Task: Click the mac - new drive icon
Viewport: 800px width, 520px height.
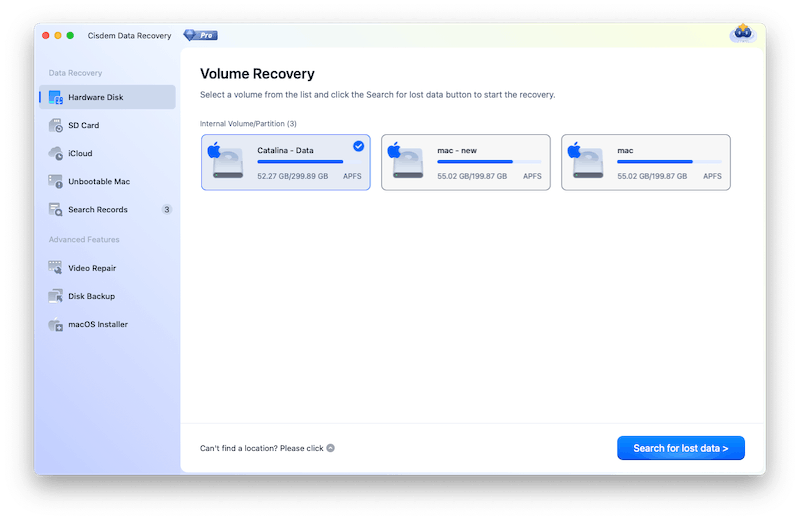Action: click(406, 161)
